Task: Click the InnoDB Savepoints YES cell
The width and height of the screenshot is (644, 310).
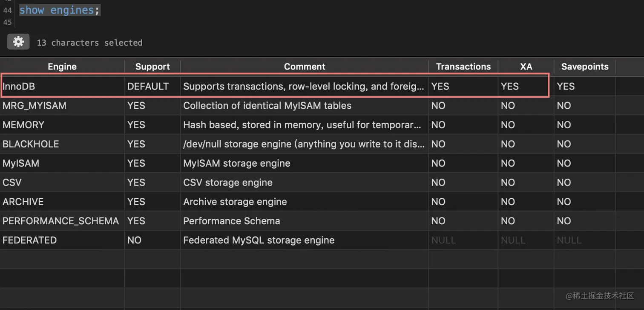Action: (x=585, y=86)
